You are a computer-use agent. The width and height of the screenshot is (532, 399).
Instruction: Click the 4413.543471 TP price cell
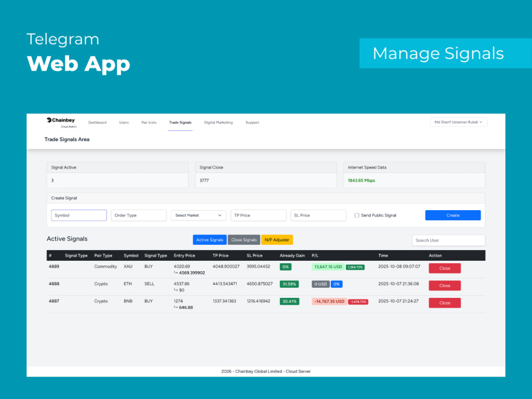point(225,284)
